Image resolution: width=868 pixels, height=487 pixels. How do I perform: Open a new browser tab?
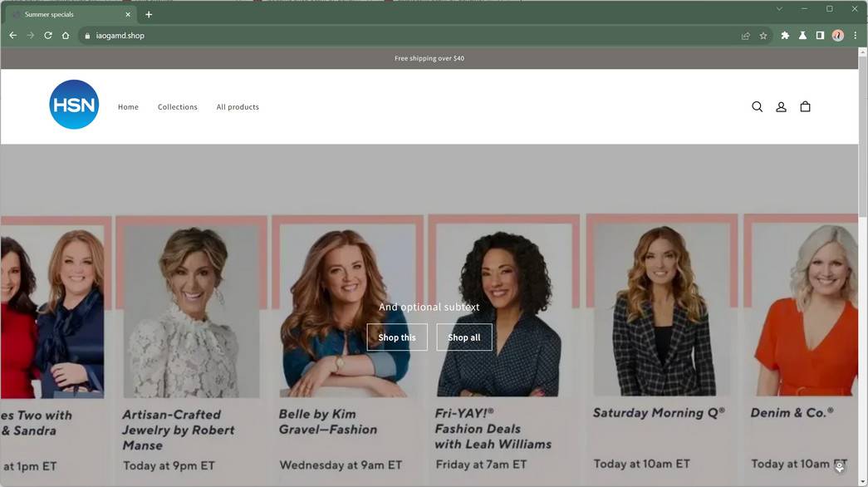[x=149, y=14]
